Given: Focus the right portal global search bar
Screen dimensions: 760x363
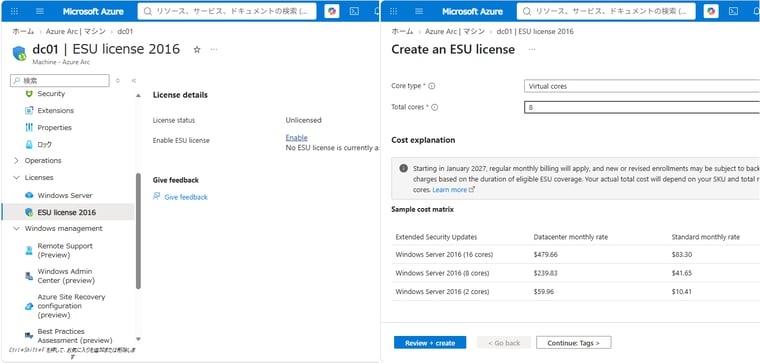Looking at the screenshot, I should [x=606, y=11].
